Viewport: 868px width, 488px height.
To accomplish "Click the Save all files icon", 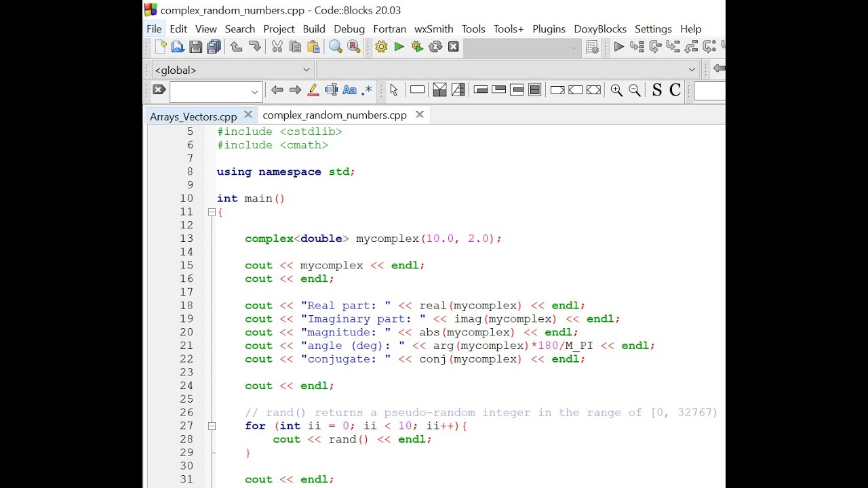I will coord(214,47).
